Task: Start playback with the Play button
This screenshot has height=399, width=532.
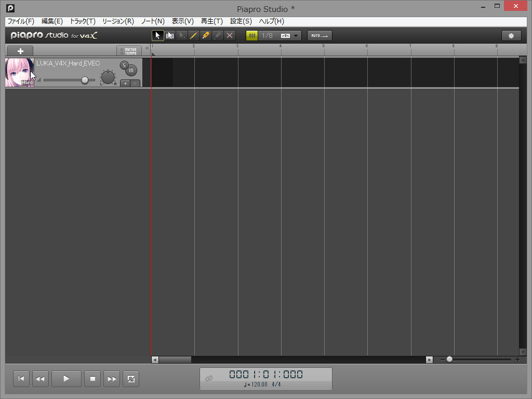Action: tap(66, 379)
